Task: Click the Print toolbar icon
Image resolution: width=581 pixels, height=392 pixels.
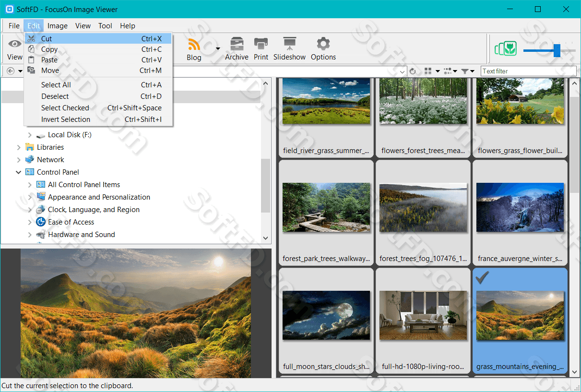Action: pyautogui.click(x=261, y=44)
